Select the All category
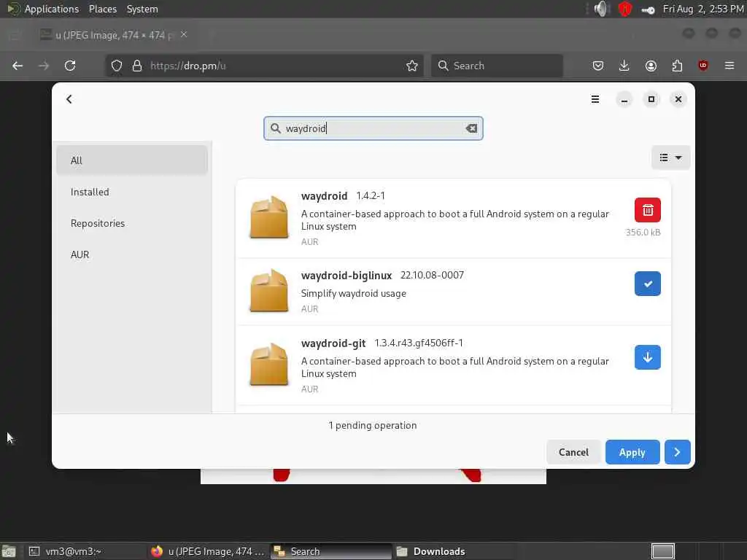747x560 pixels. [132, 160]
